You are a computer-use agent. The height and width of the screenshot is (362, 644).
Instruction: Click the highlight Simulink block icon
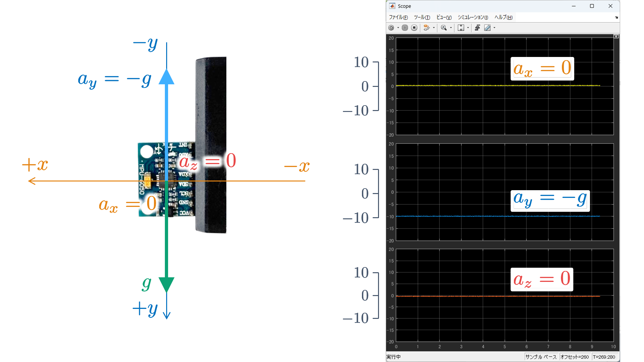pyautogui.click(x=426, y=28)
